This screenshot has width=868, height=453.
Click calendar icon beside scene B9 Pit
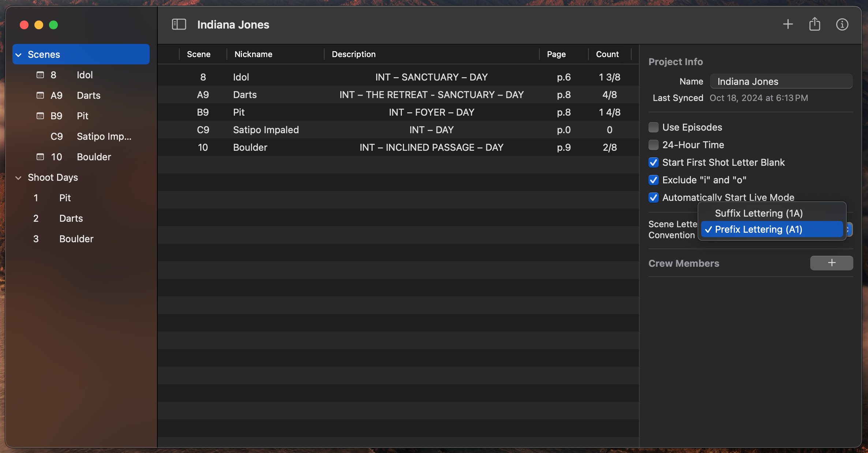[40, 116]
